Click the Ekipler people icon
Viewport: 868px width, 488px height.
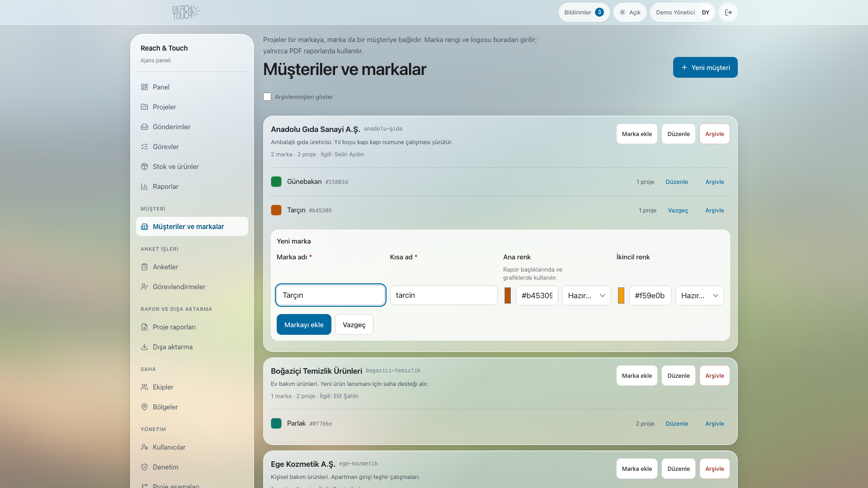(x=144, y=387)
